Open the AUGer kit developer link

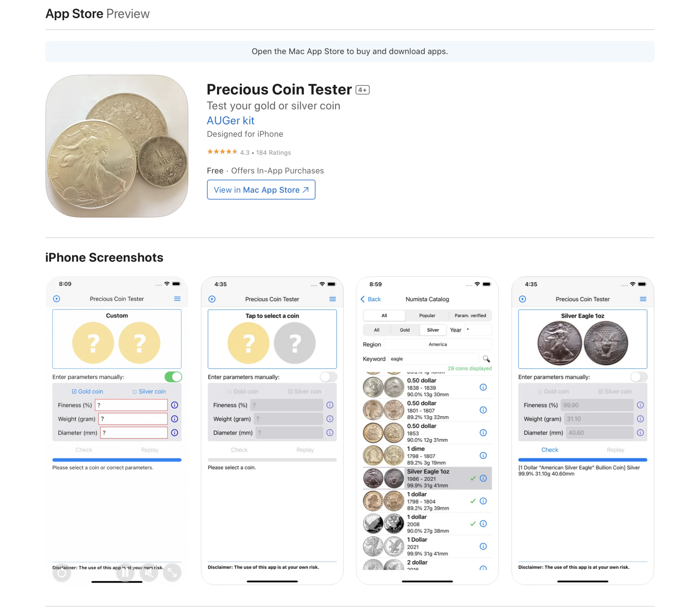pos(230,121)
